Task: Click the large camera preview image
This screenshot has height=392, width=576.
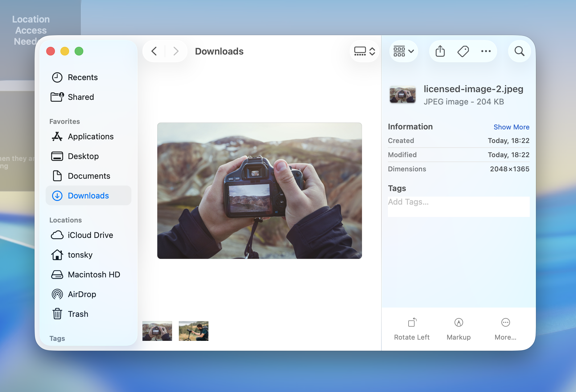Action: 260,191
